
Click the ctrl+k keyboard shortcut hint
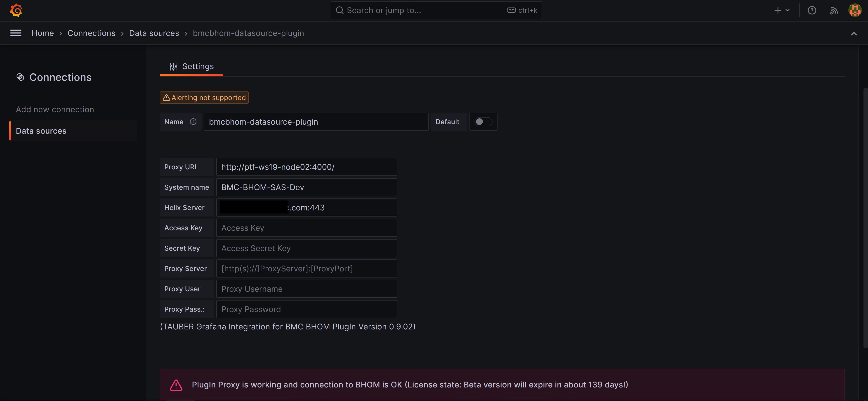click(x=522, y=10)
